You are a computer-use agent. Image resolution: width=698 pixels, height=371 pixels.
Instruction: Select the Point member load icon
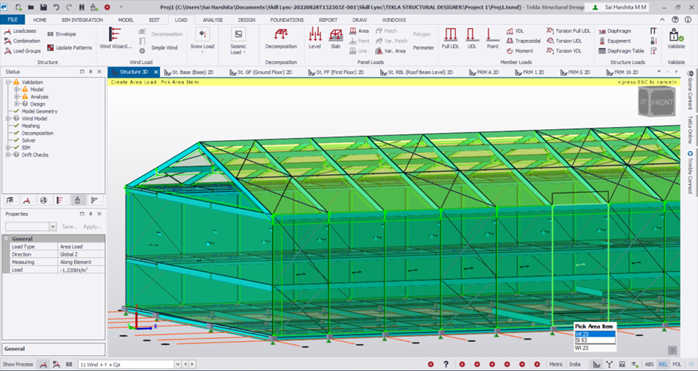click(x=492, y=38)
